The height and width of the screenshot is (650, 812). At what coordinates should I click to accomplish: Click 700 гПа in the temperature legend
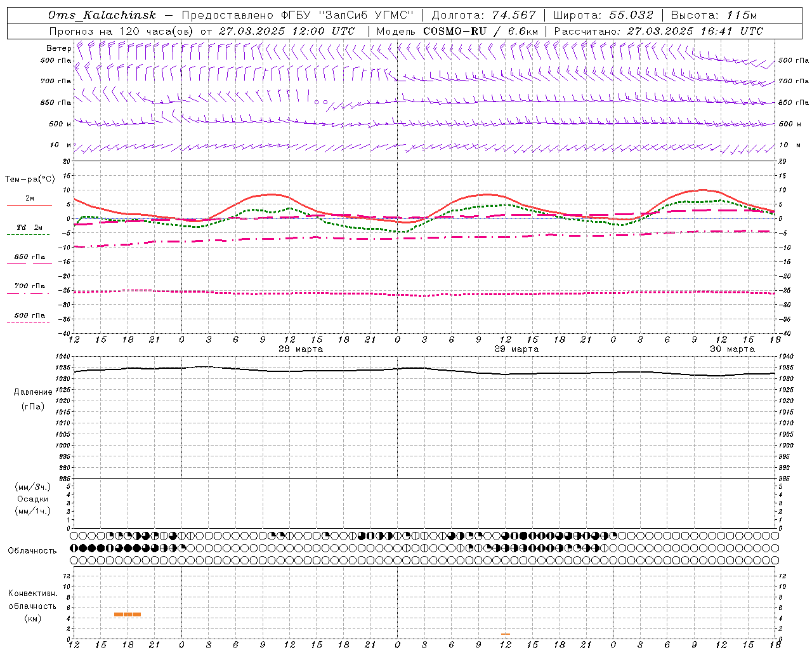29,286
